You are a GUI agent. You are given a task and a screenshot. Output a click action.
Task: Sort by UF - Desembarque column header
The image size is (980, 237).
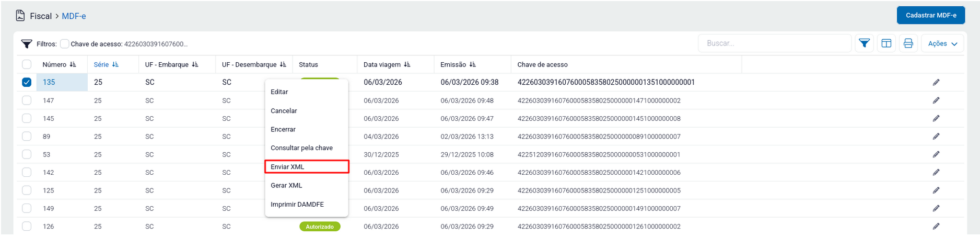click(x=249, y=65)
